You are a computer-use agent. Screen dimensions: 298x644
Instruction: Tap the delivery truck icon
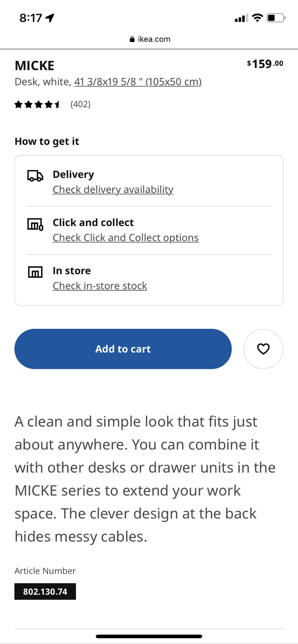pos(35,176)
